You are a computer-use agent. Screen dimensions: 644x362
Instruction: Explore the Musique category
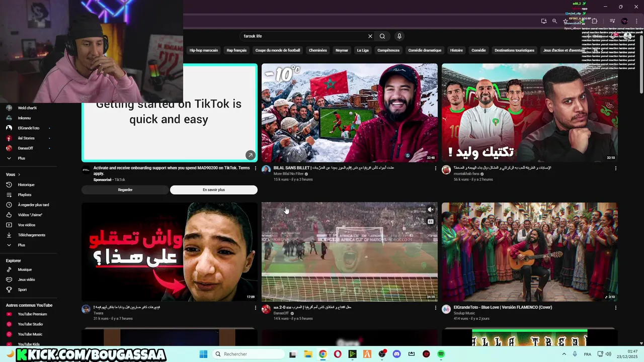click(x=25, y=269)
